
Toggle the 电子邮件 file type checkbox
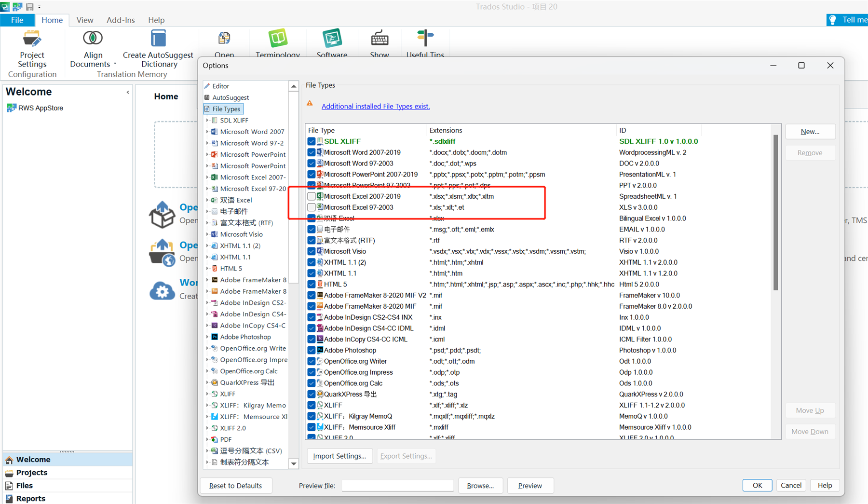click(x=312, y=229)
